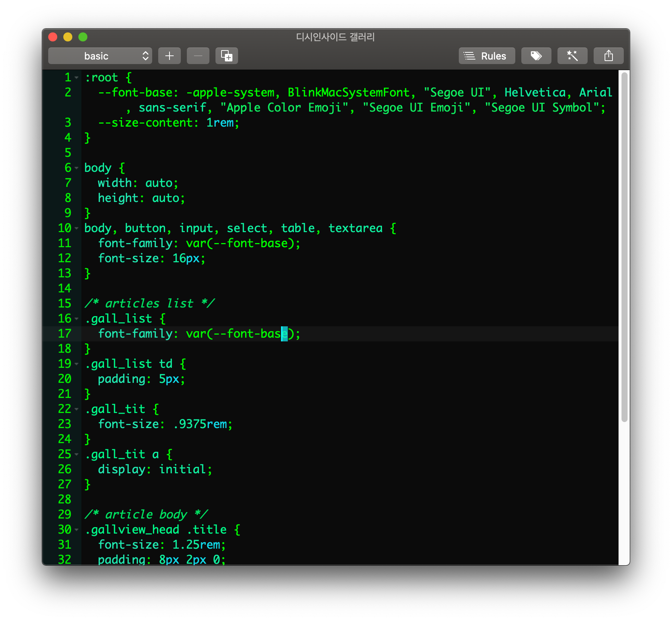Click the articles list comment line
Image resolution: width=672 pixels, height=621 pixels.
tap(150, 304)
